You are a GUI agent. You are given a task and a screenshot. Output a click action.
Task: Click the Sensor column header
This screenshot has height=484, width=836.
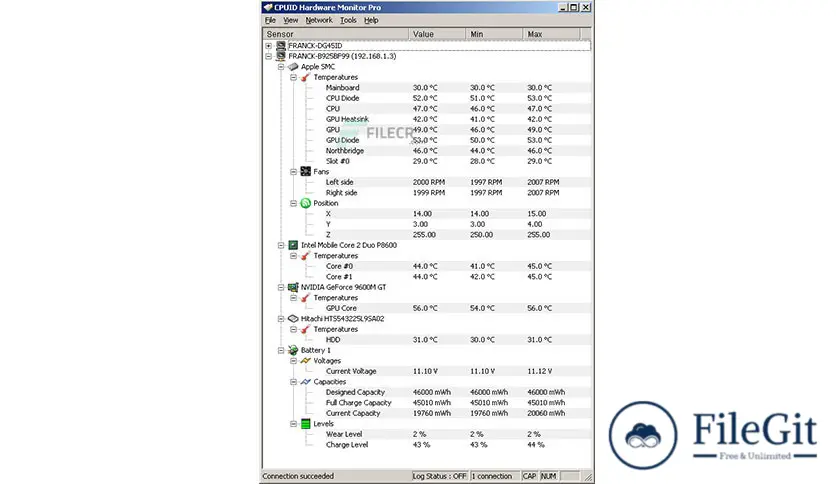coord(336,34)
